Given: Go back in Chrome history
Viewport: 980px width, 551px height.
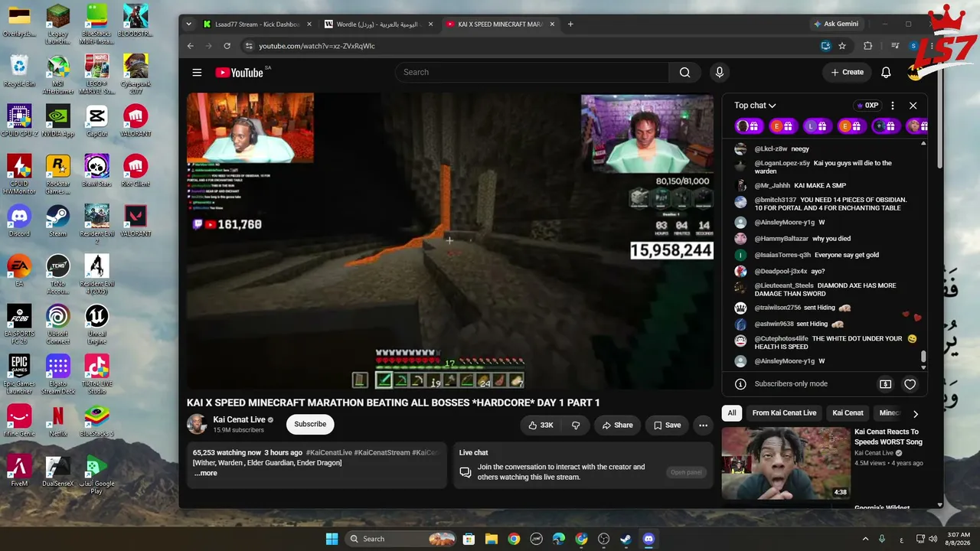Looking at the screenshot, I should pyautogui.click(x=191, y=46).
